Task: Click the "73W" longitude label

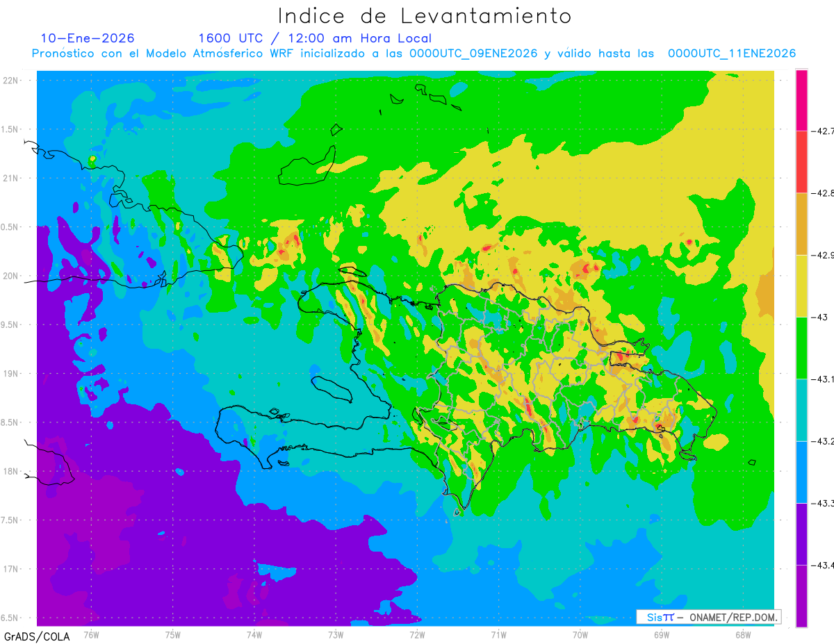Action: pyautogui.click(x=336, y=634)
